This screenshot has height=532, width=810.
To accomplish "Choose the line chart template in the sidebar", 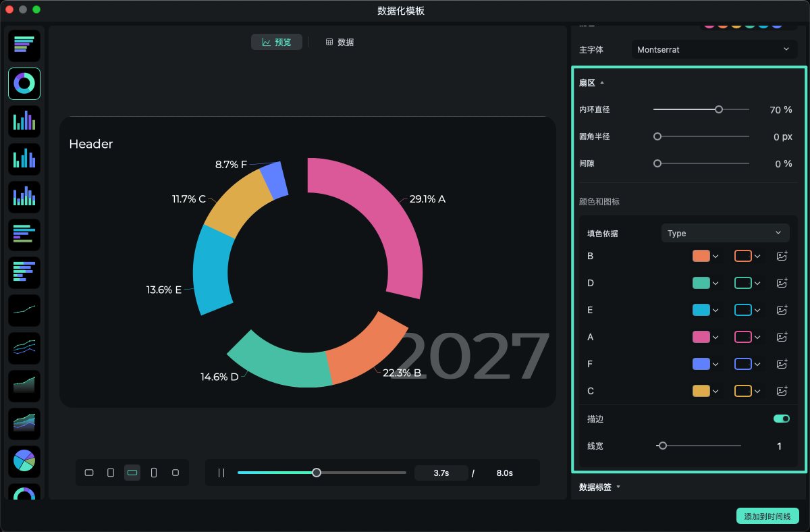I will pyautogui.click(x=24, y=311).
